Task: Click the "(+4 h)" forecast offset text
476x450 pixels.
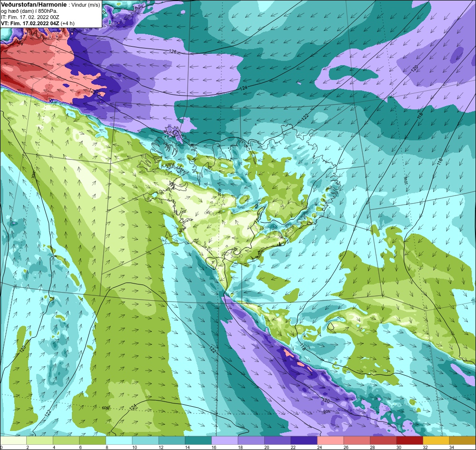Action: tap(68, 23)
